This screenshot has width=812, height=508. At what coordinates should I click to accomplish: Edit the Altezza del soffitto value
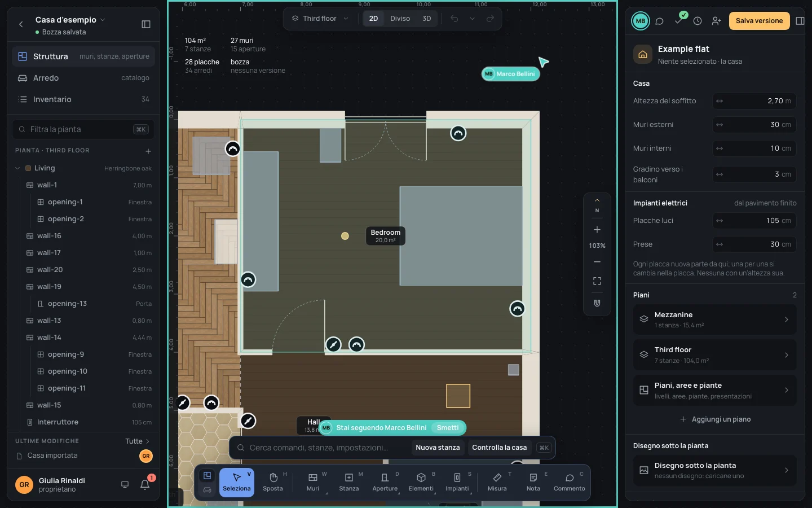(754, 101)
